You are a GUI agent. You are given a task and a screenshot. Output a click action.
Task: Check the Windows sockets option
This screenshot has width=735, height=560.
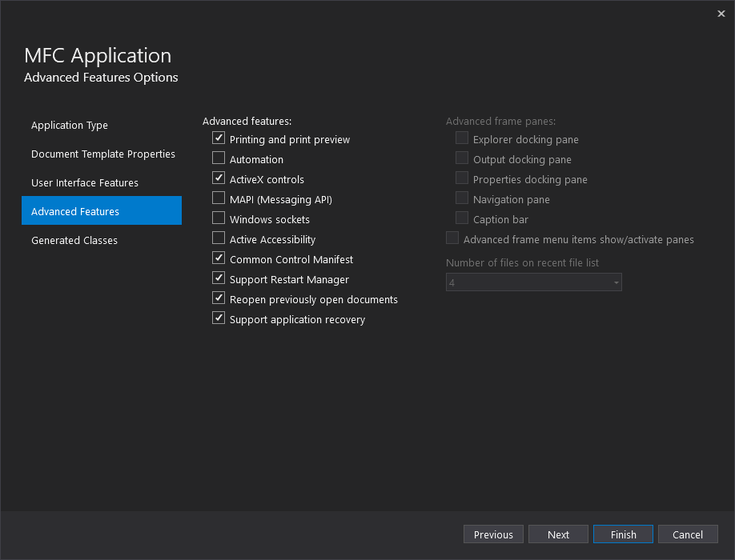[219, 218]
